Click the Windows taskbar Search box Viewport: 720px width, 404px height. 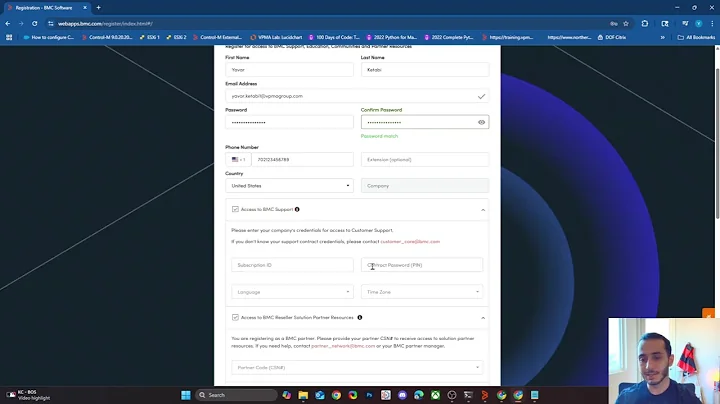tap(236, 395)
